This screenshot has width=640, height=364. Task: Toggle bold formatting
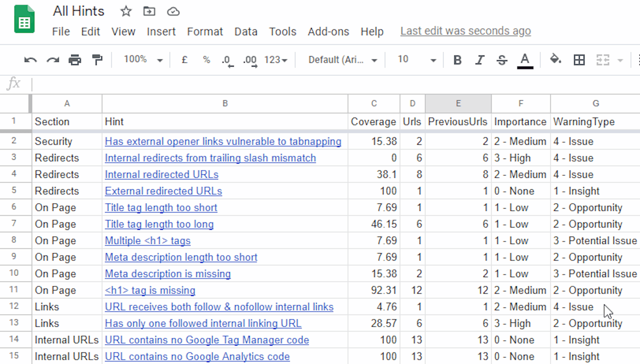point(457,60)
